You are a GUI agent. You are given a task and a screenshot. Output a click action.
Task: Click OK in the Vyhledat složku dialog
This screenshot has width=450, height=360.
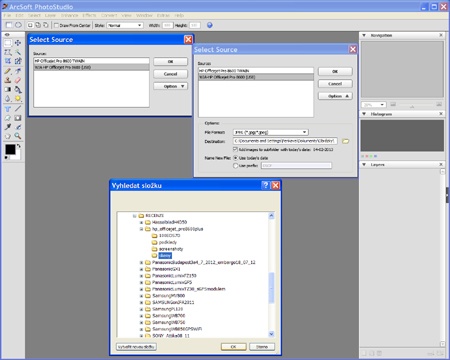[x=233, y=347]
